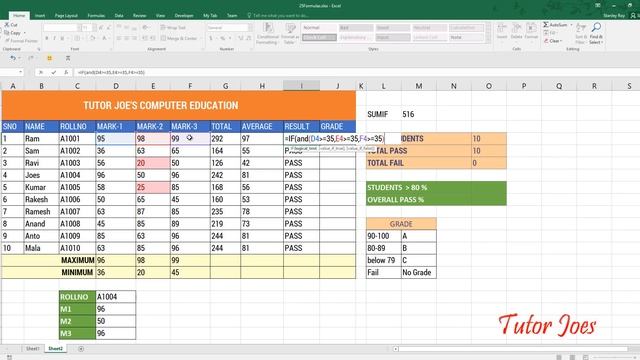The height and width of the screenshot is (360, 640).
Task: Open the Review ribbon tab
Action: click(x=140, y=16)
